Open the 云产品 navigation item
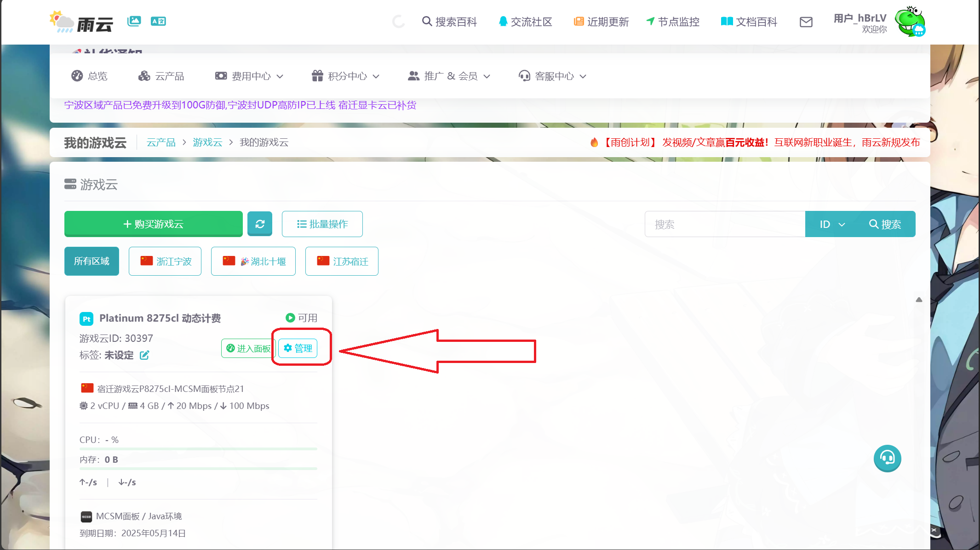 tap(161, 76)
